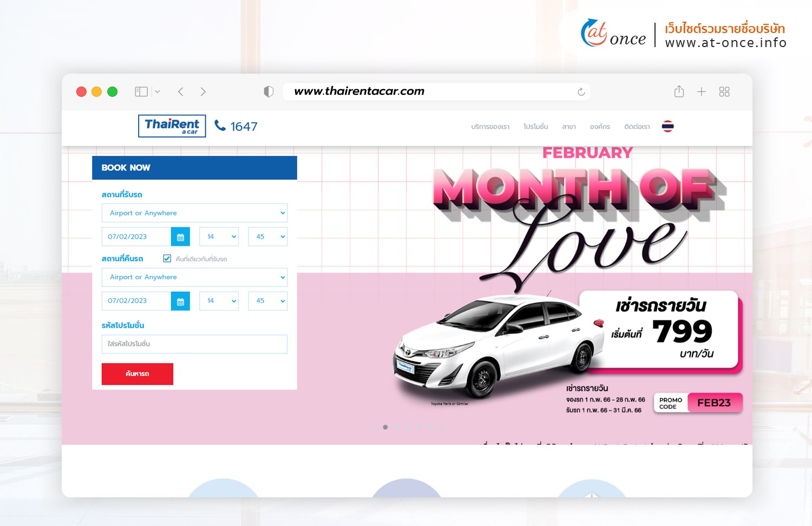Open pickup date calendar icon
Viewport: 812px width, 526px height.
pos(180,236)
